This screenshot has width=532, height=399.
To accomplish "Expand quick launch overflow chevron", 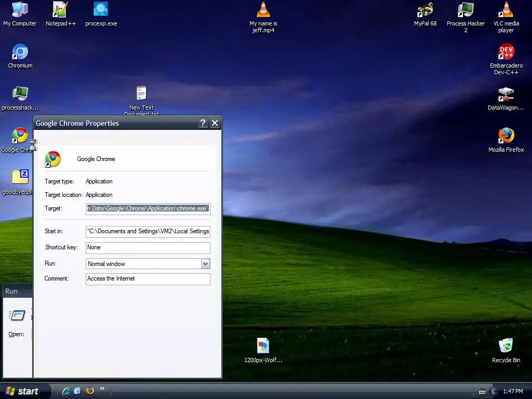I will click(x=102, y=389).
